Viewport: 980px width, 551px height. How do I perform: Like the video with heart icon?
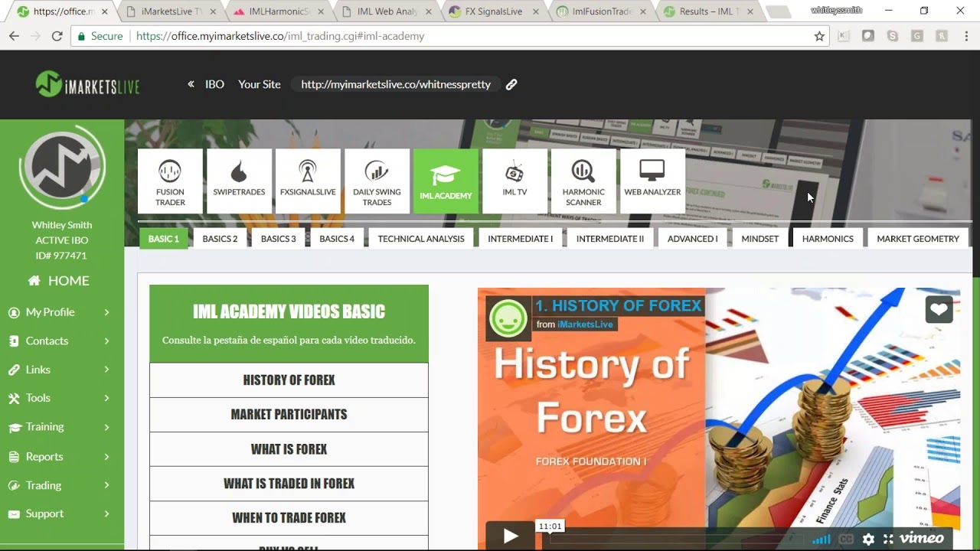[939, 309]
